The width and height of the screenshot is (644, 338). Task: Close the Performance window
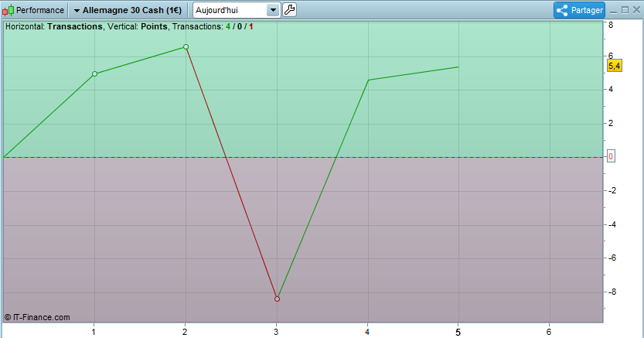pyautogui.click(x=636, y=10)
